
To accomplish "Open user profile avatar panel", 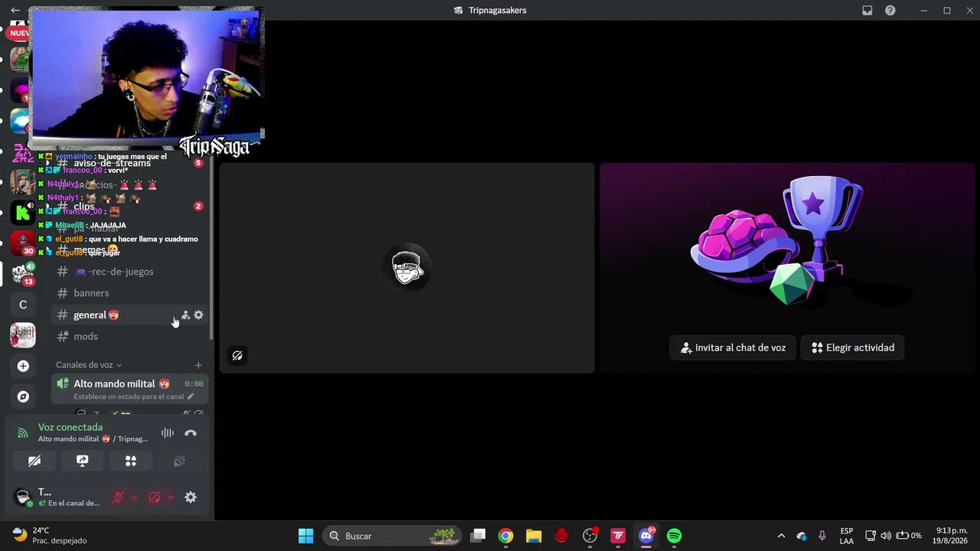I will (x=23, y=497).
